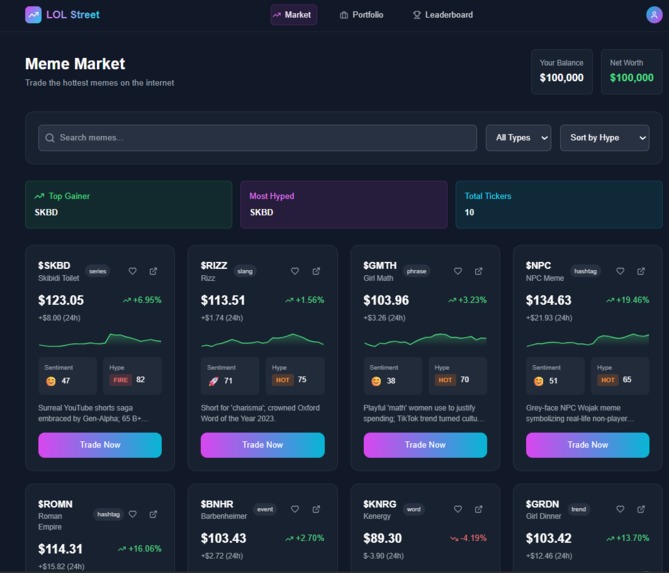Click the 'hashtag' tag on $NPC
669x573 pixels.
(x=585, y=271)
